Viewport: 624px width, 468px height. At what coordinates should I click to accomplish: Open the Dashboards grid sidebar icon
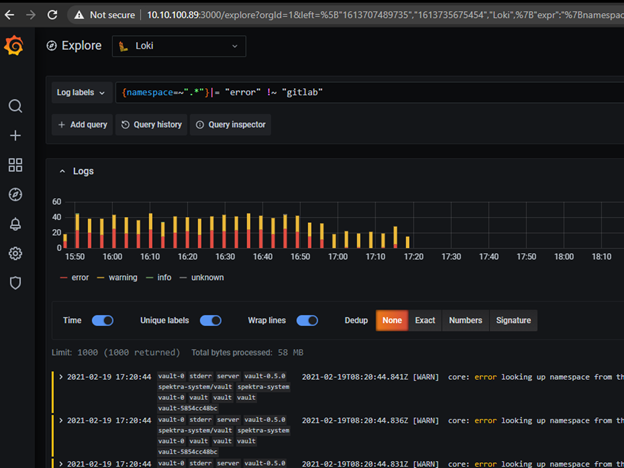15,165
